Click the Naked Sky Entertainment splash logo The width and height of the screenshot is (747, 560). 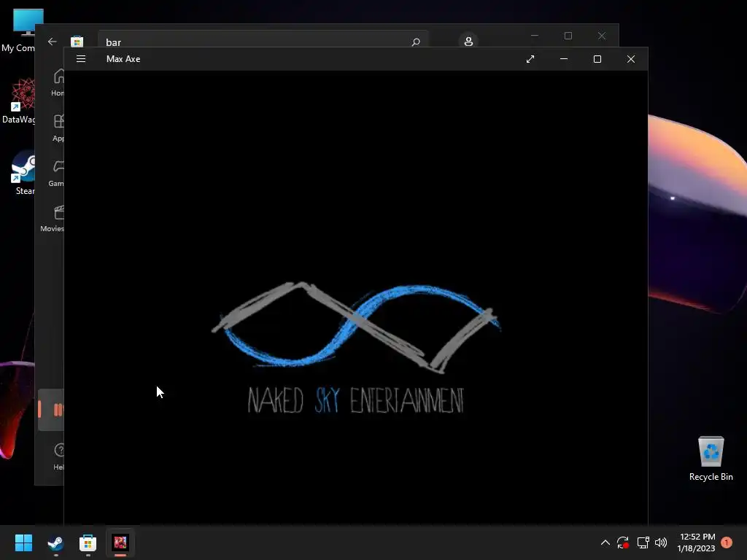[x=355, y=348]
